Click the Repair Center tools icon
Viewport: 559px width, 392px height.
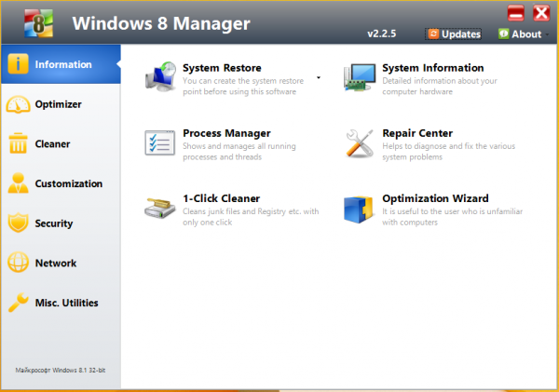point(360,143)
